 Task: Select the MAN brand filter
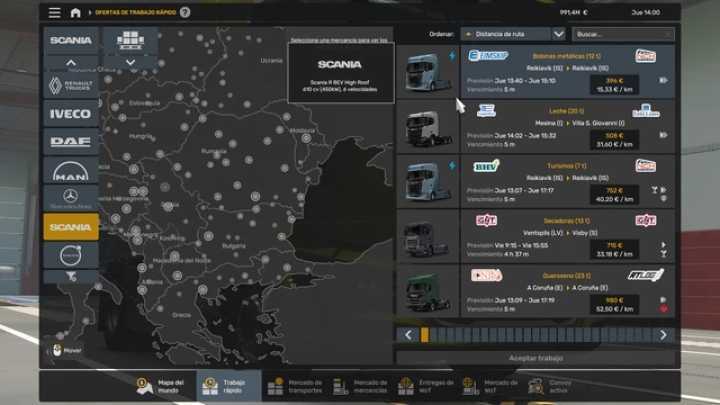[71, 170]
